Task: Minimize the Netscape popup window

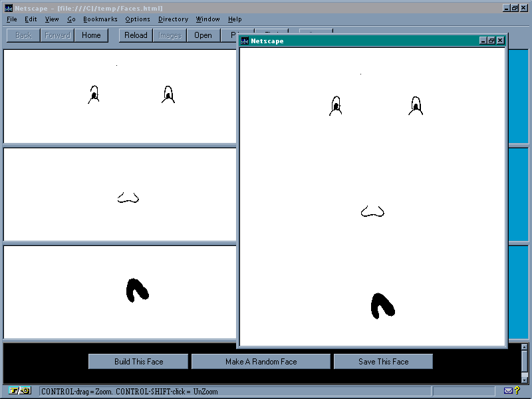Action: 483,41
